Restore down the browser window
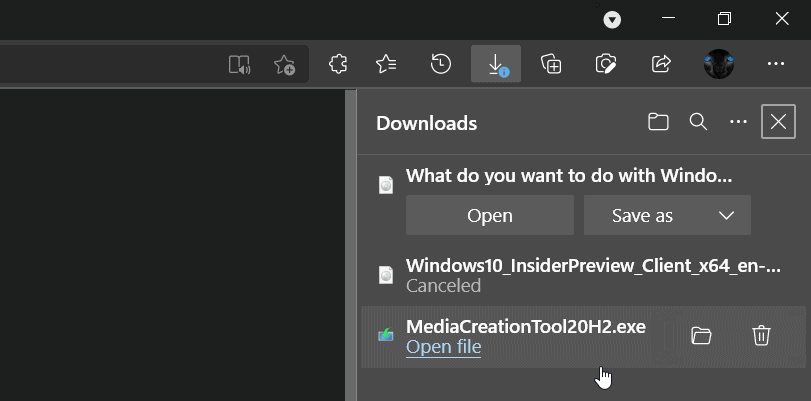Image resolution: width=811 pixels, height=401 pixels. pos(725,19)
